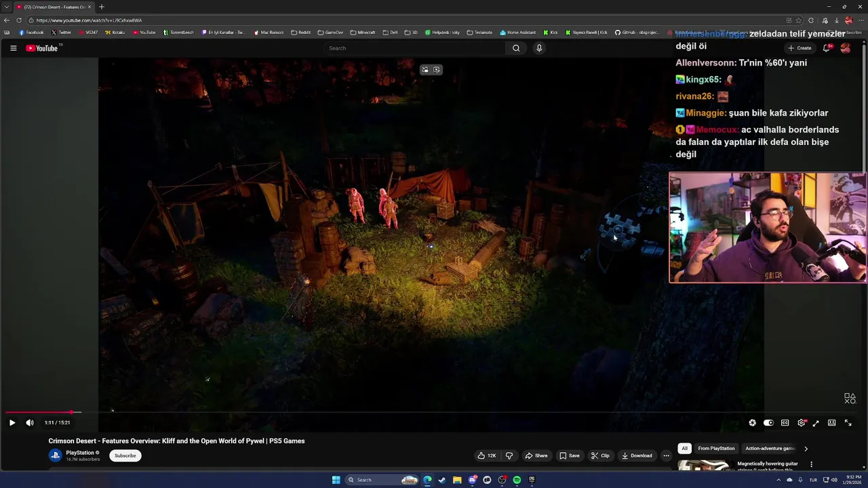The image size is (868, 488).
Task: Open the GameDev bookmarks folder
Action: tap(330, 33)
